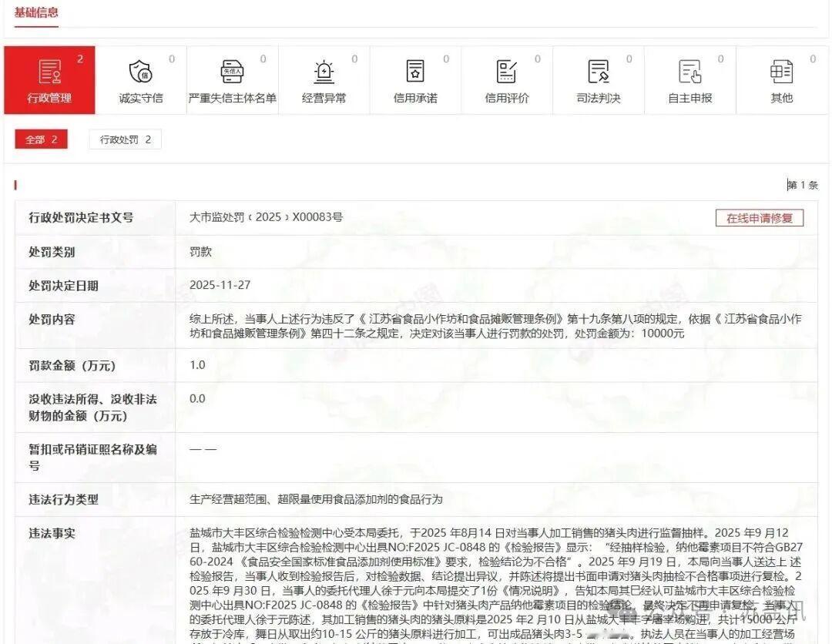Click the count badge on 行政管理

point(79,58)
